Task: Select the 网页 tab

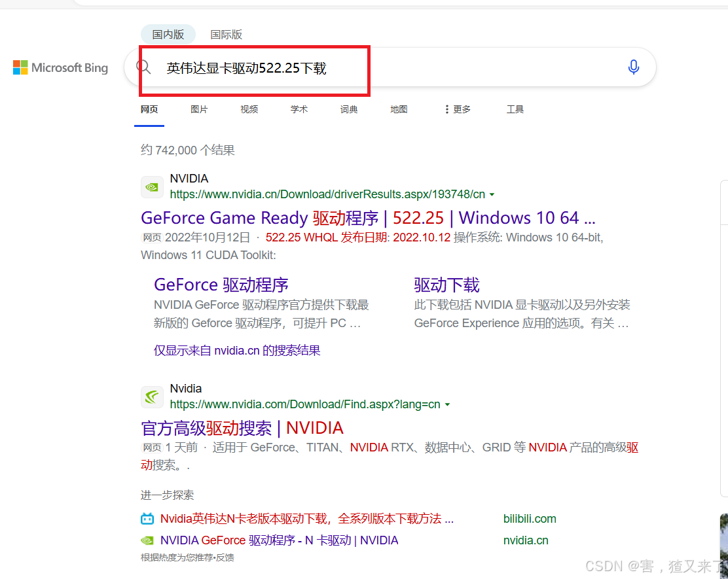Action: click(149, 109)
